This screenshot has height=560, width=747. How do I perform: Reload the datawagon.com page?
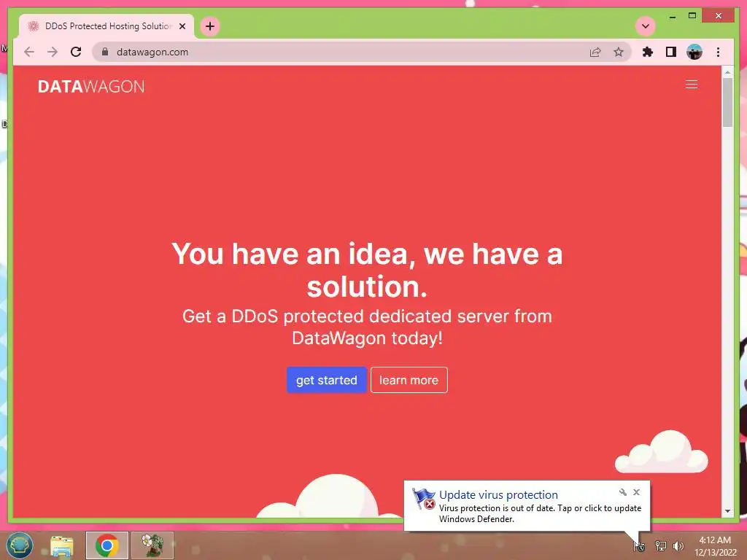tap(76, 52)
